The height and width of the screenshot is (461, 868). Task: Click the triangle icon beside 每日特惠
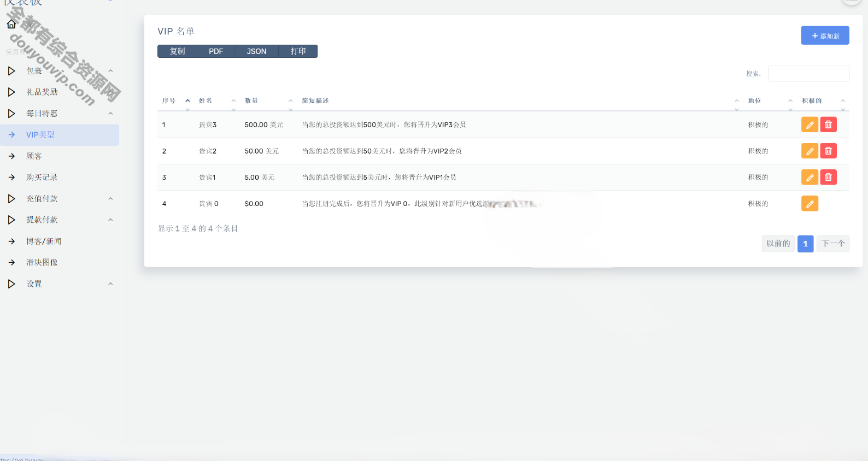(x=11, y=114)
